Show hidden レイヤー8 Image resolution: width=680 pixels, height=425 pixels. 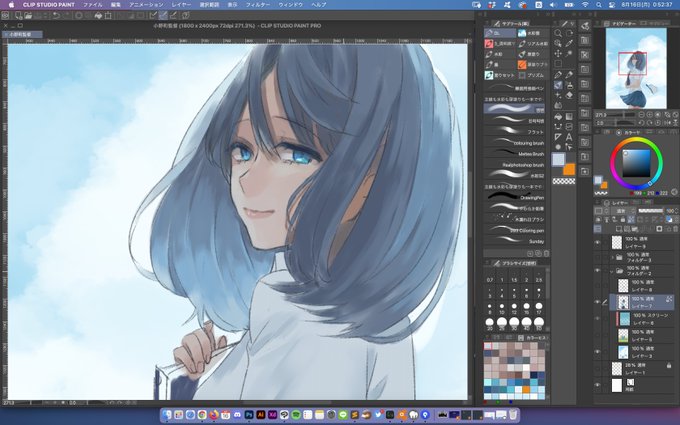(598, 286)
